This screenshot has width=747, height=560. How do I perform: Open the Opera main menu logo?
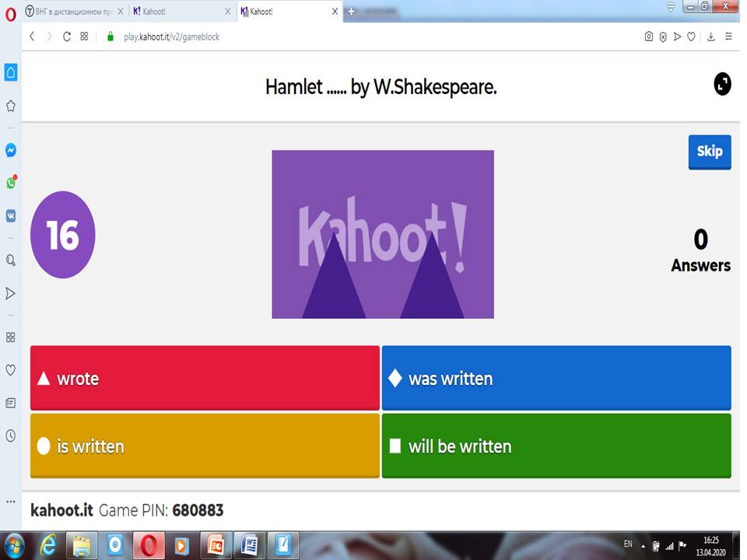[10, 11]
